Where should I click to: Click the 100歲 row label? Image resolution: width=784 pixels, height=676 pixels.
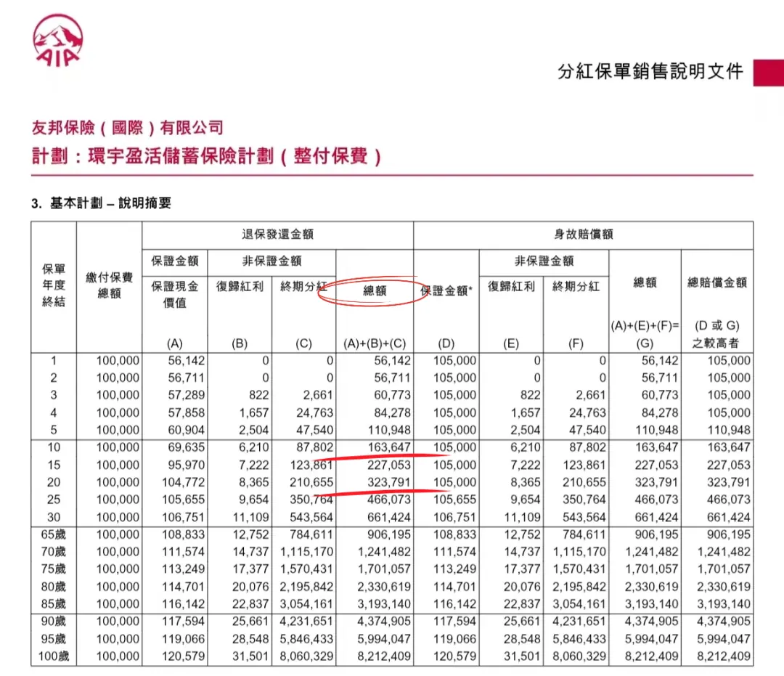point(54,656)
